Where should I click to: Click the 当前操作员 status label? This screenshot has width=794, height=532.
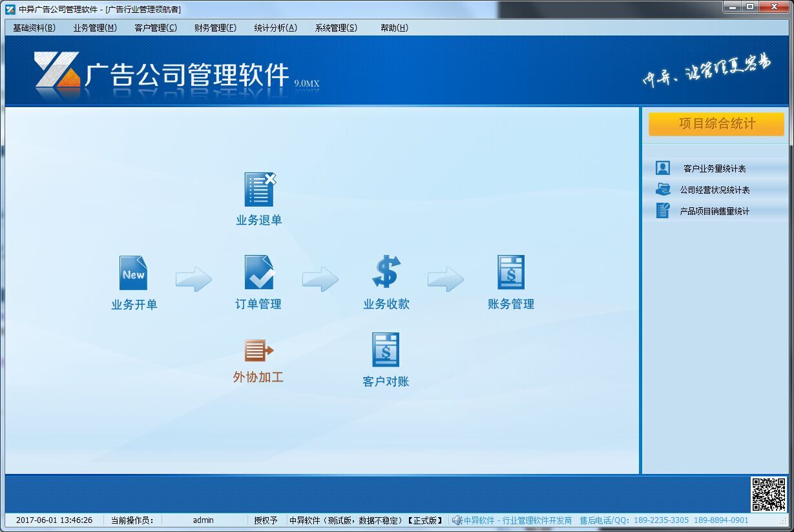click(132, 520)
